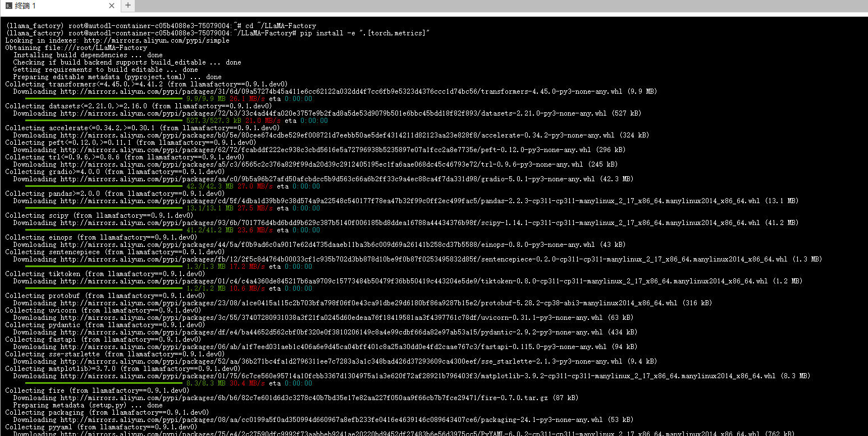Click the pydantic-2.9.2 wheel download line
The image size is (868, 436).
pyautogui.click(x=325, y=332)
